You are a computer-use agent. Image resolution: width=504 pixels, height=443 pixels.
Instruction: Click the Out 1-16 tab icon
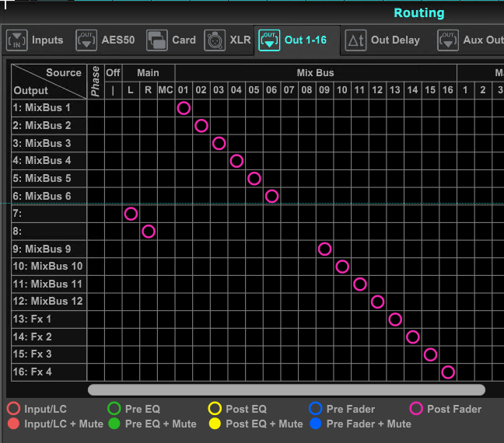click(269, 40)
